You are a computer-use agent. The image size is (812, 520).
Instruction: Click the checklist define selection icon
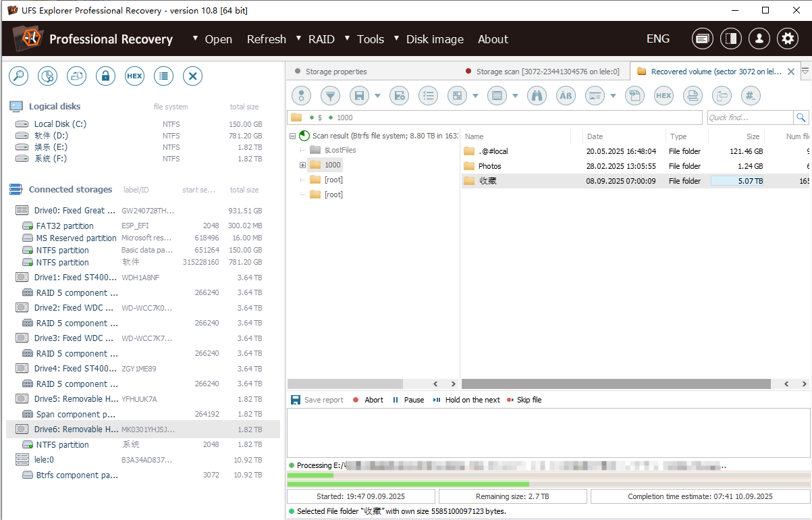pos(428,96)
